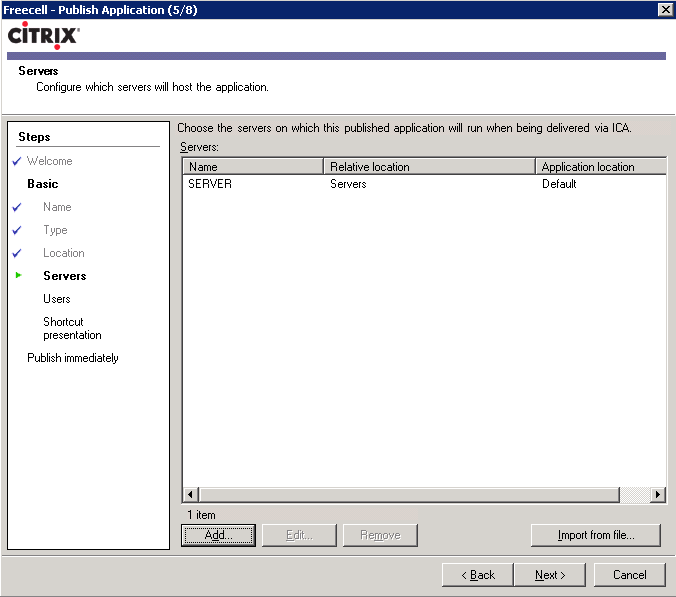Click the '1 item' count label
The image size is (676, 597).
point(201,515)
